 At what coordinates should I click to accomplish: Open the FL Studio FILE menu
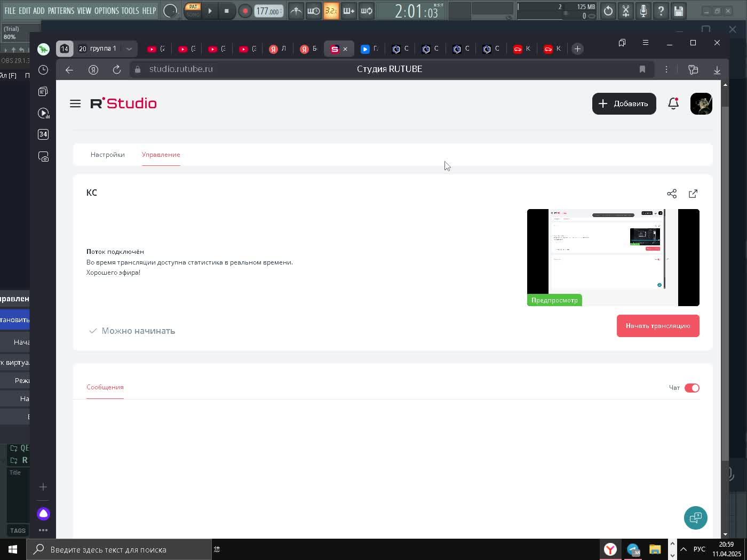tap(10, 11)
